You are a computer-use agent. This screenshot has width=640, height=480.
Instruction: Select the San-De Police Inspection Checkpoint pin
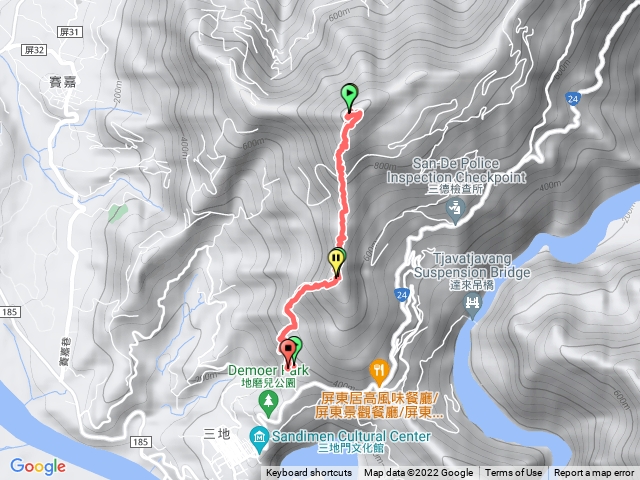(x=455, y=210)
